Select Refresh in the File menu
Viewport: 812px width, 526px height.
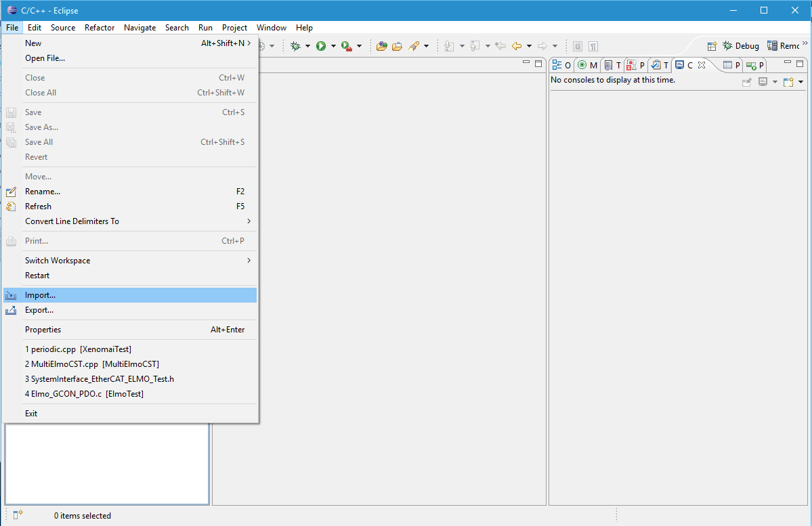click(x=130, y=206)
